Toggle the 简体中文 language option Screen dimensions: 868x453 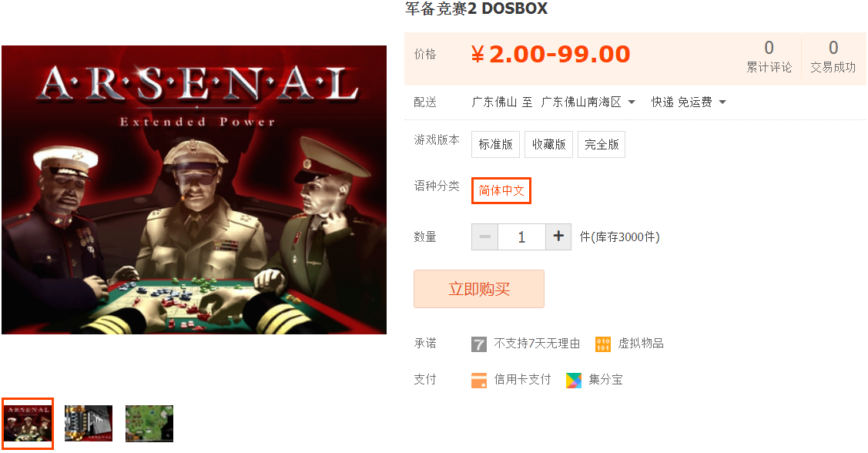click(x=501, y=190)
